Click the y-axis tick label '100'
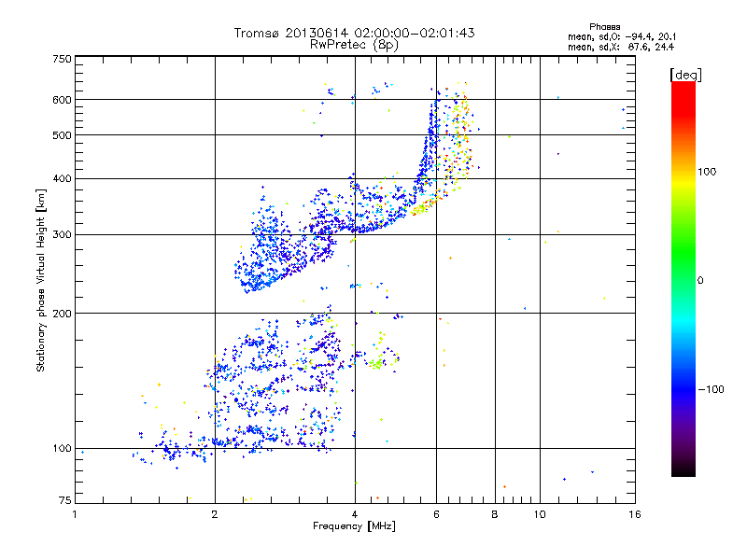The image size is (747, 560). coord(63,449)
